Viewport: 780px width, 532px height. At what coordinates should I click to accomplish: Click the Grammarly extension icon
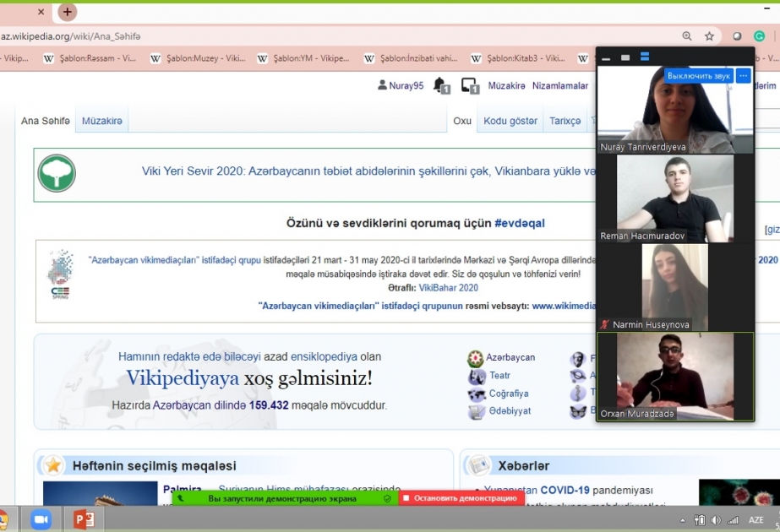(759, 36)
